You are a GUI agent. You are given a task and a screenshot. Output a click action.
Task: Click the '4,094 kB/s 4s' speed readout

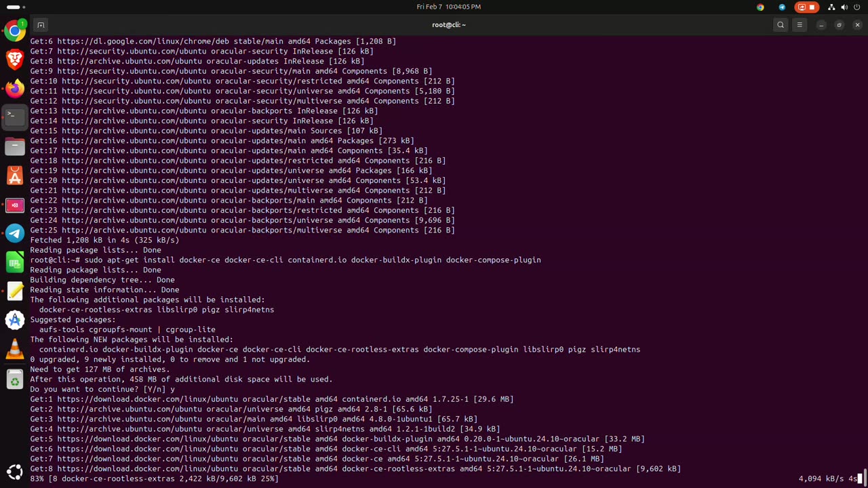(828, 479)
